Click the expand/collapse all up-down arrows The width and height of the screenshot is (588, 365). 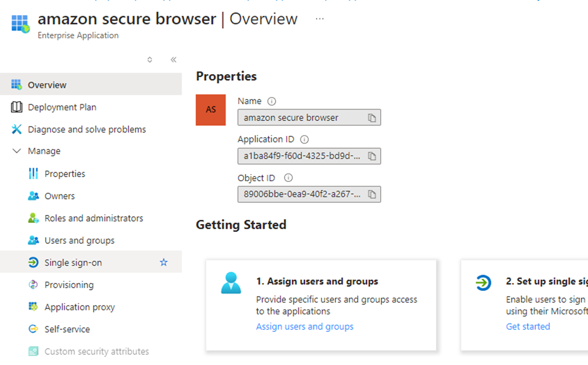tap(150, 60)
